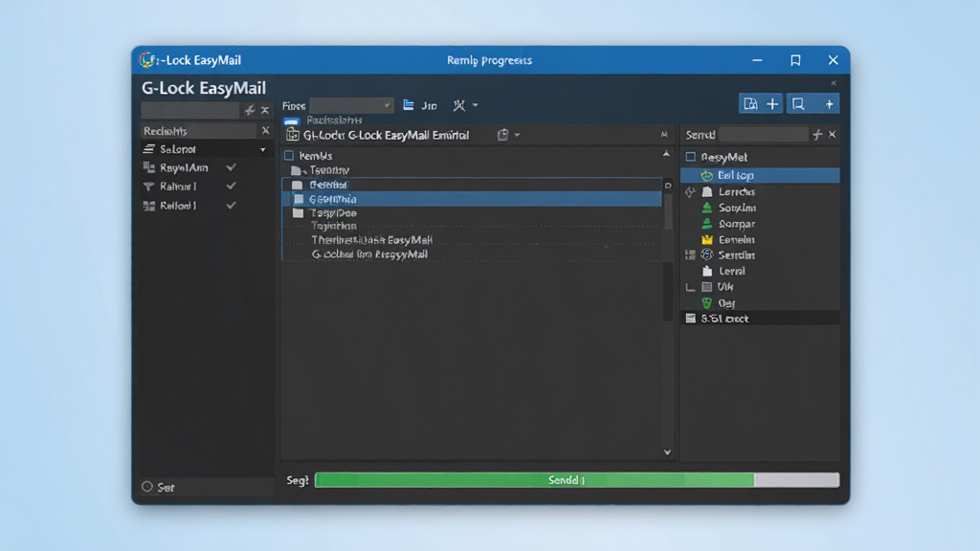Expand the Salonot dropdown arrow

click(262, 150)
